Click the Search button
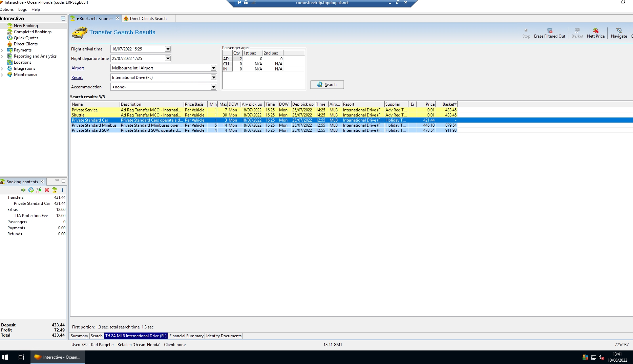The width and height of the screenshot is (633, 364). click(327, 85)
